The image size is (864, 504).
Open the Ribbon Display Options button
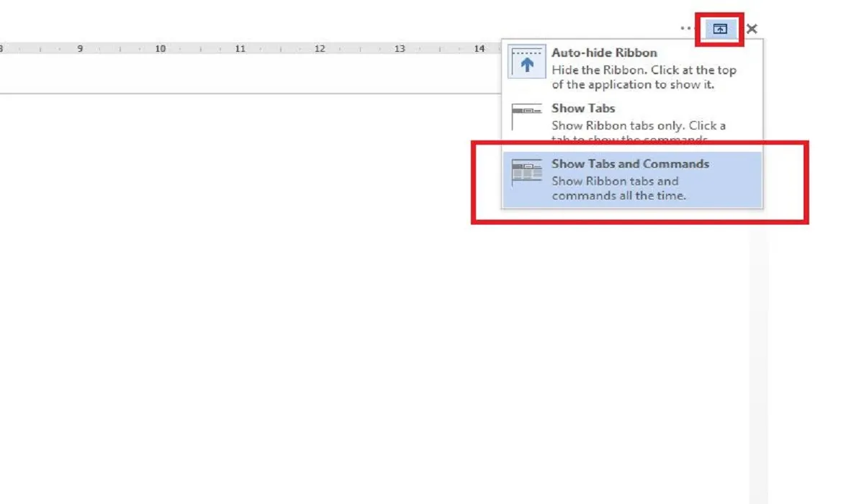pos(720,29)
